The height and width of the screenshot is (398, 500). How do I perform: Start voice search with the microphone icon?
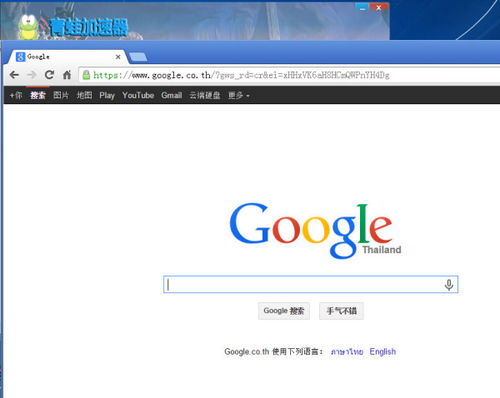pos(449,285)
